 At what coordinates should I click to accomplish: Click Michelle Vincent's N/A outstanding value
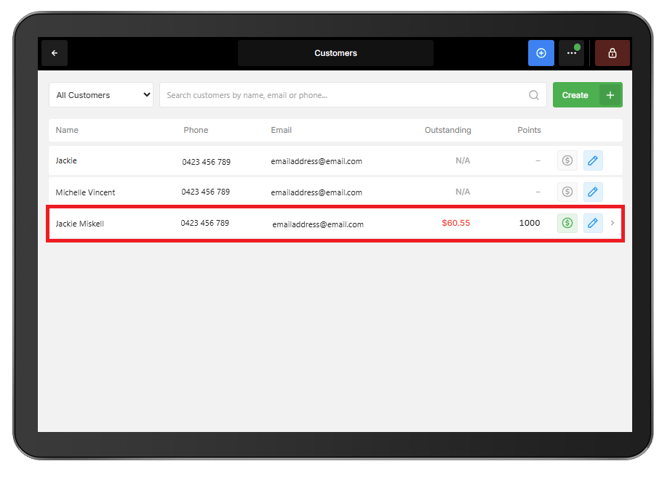[463, 192]
